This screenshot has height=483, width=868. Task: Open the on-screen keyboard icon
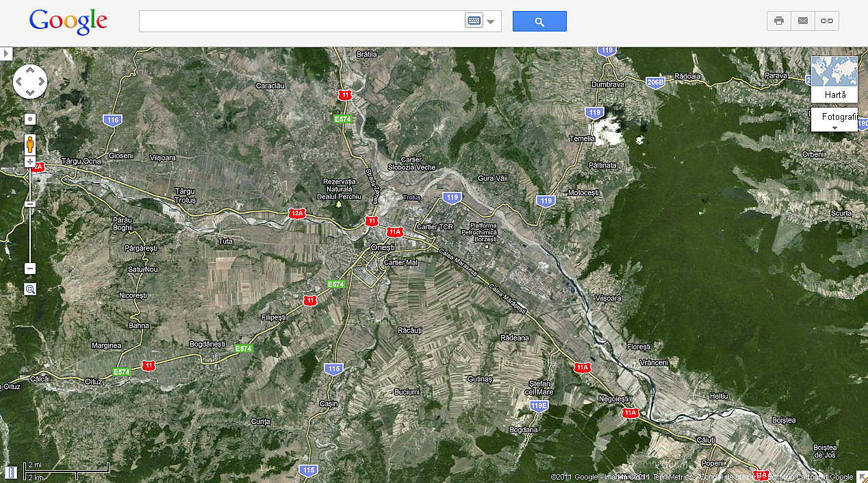[475, 21]
